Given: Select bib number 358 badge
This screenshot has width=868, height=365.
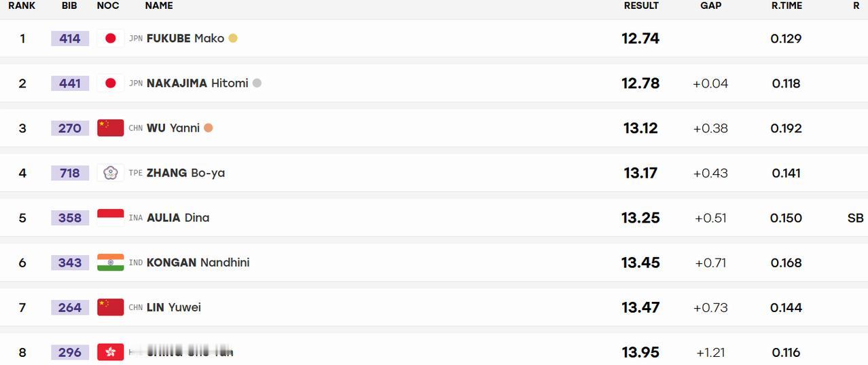Looking at the screenshot, I should point(70,218).
